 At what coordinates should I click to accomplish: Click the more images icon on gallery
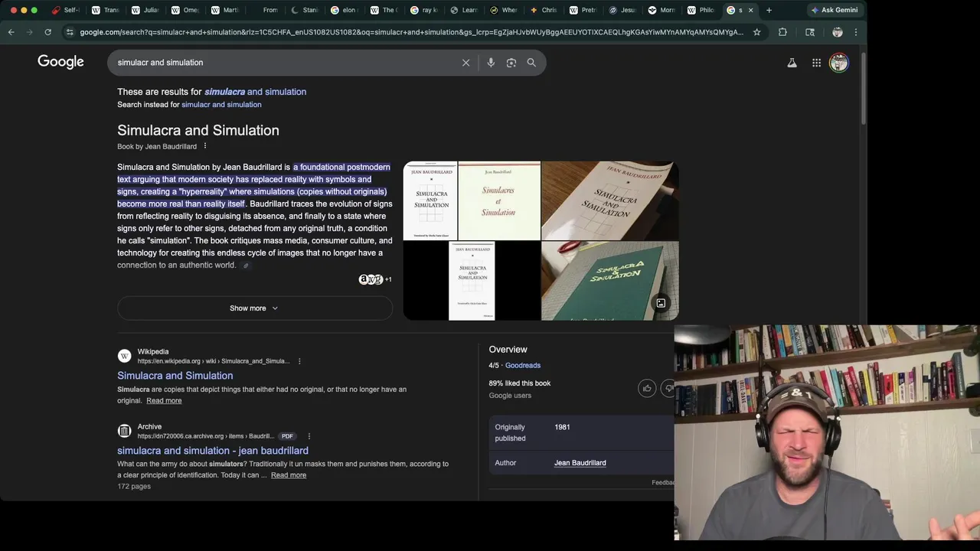click(661, 303)
